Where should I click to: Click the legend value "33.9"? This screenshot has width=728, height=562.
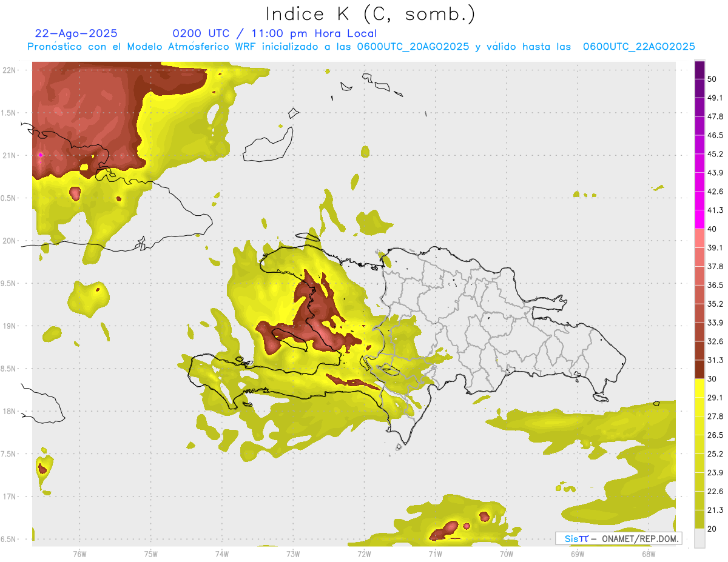click(x=715, y=323)
